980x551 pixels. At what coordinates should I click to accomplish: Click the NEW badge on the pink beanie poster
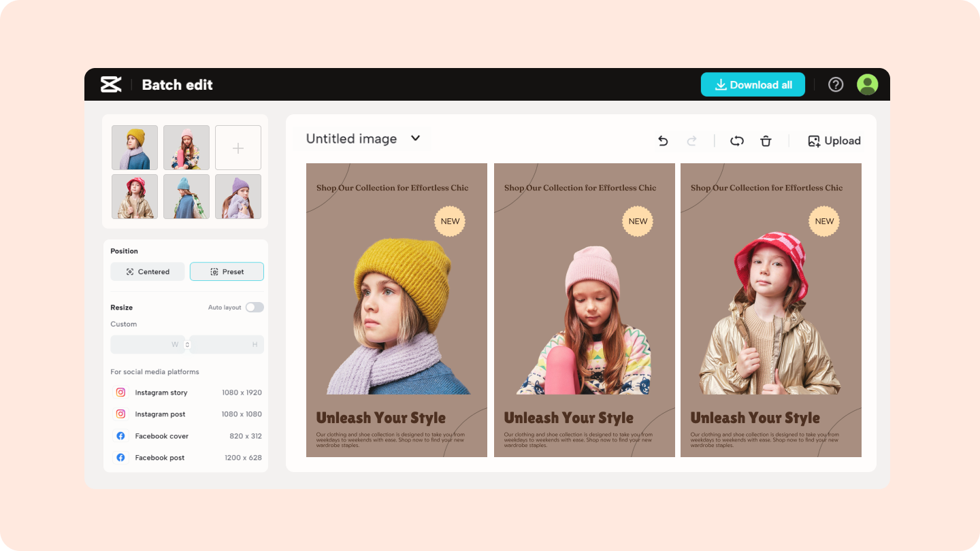[638, 221]
